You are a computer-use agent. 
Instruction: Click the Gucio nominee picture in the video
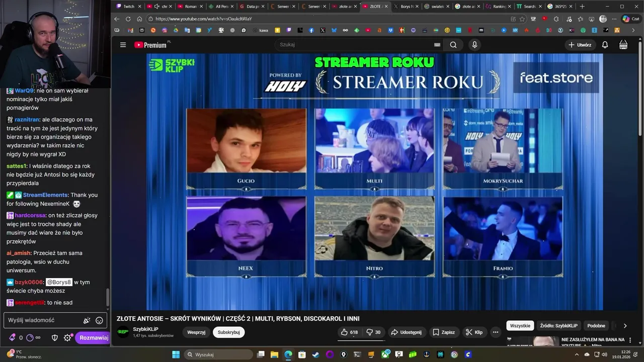click(246, 141)
